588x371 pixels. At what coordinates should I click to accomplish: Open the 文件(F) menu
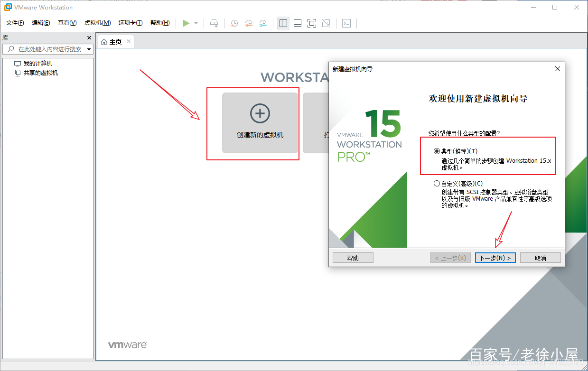(15, 23)
